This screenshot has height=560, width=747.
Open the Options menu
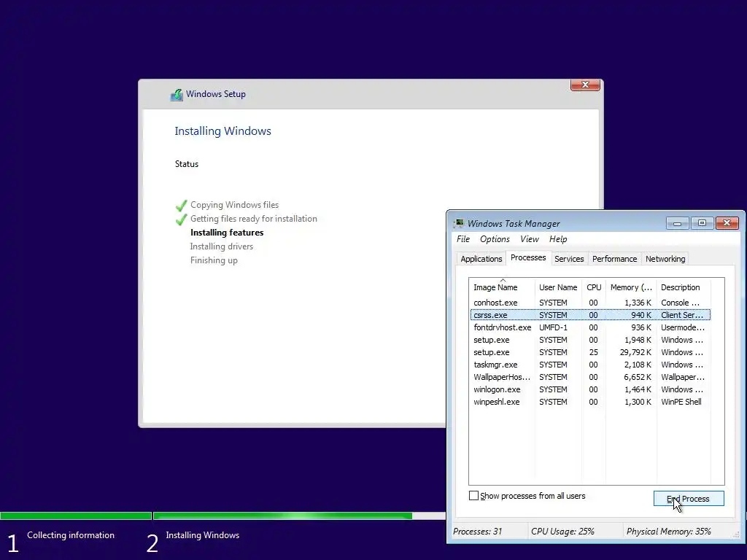(x=495, y=239)
